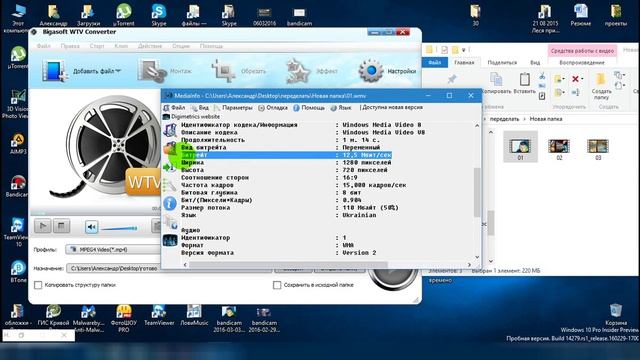Click the scissors cut icon in Explorer ribbon
The width and height of the screenshot is (640, 360).
click(x=542, y=76)
